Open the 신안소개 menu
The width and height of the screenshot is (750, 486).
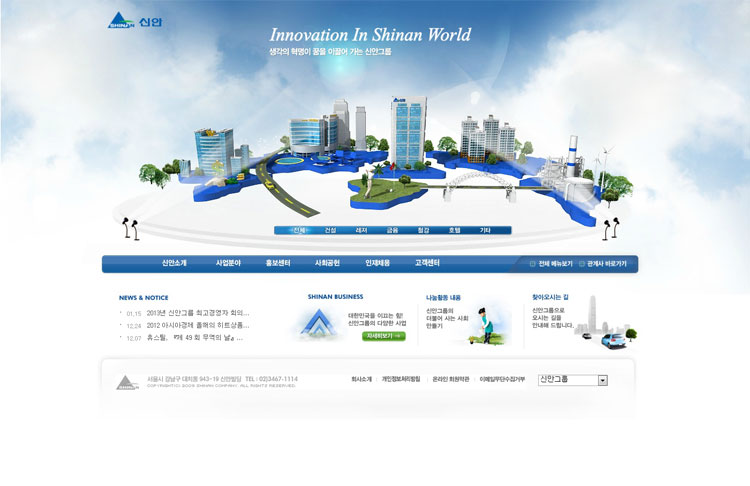[174, 263]
